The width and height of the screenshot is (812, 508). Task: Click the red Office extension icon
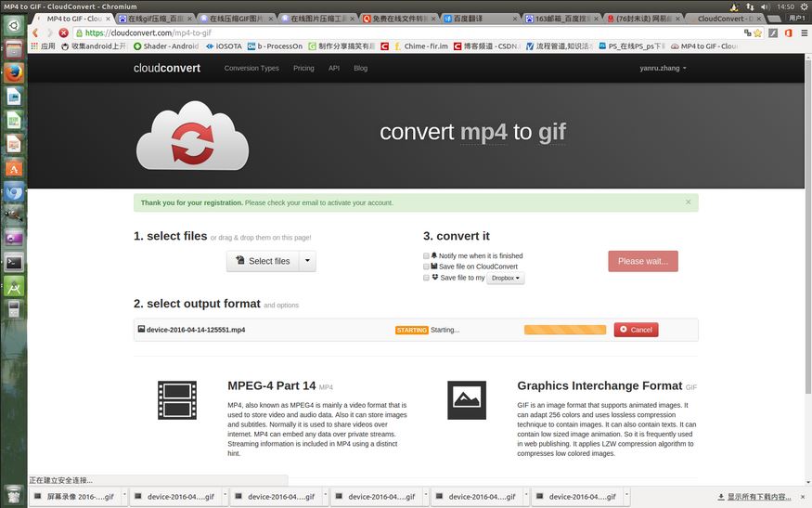coord(788,33)
